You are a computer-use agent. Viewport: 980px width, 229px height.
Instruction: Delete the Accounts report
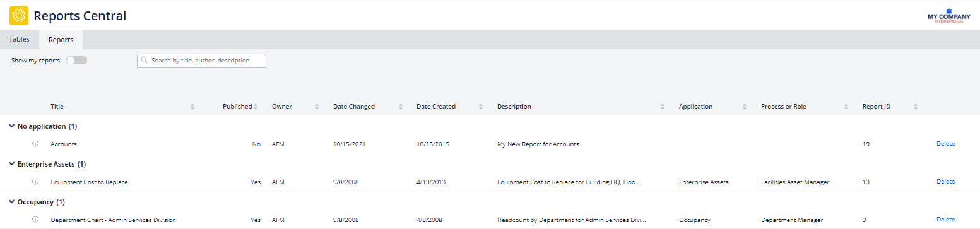(945, 144)
